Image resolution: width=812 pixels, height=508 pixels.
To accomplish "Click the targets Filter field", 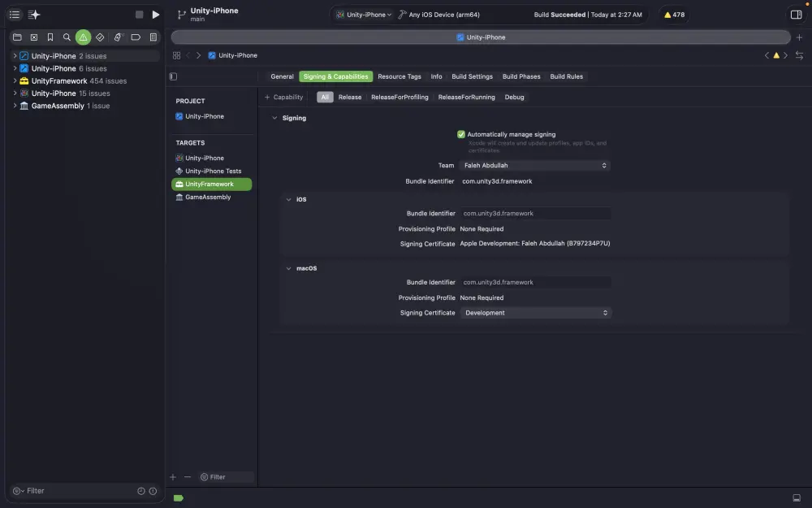I will tap(227, 477).
